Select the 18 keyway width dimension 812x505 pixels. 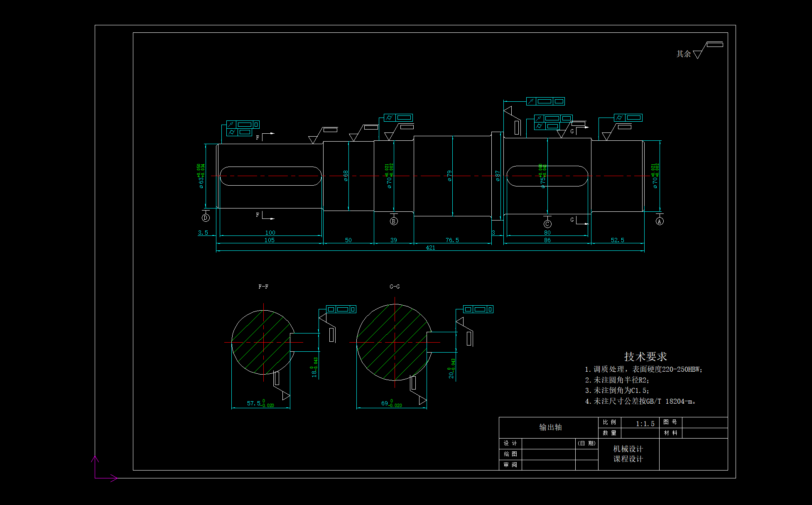[x=314, y=368]
